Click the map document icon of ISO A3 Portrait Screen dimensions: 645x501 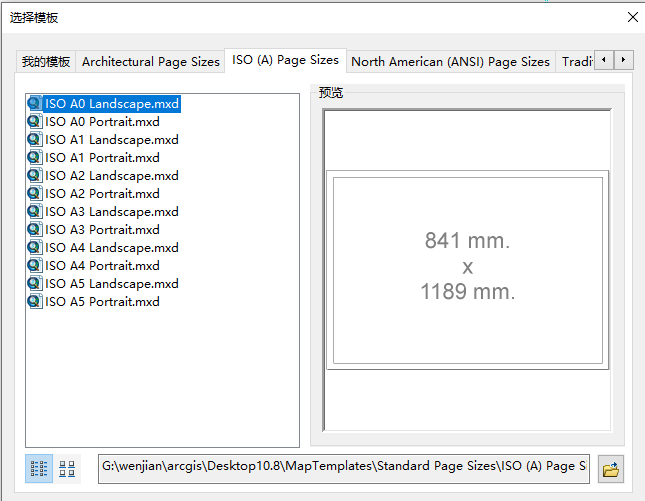(35, 229)
